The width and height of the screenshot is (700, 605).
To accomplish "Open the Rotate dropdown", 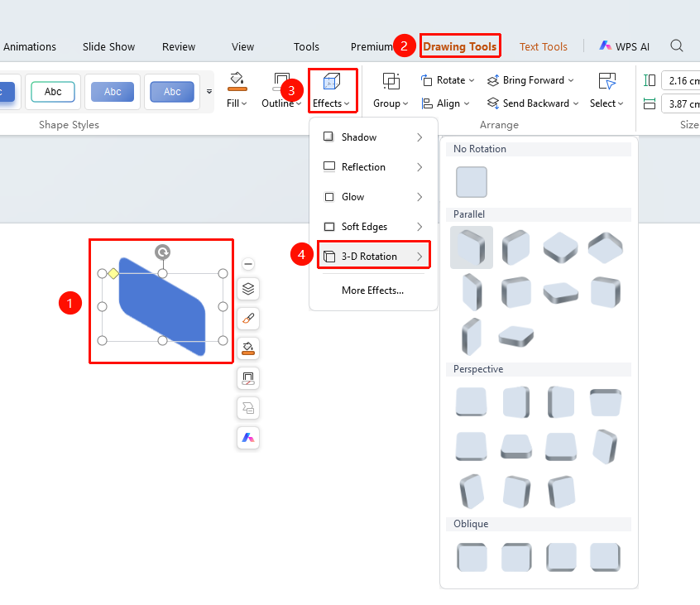I will (x=448, y=80).
